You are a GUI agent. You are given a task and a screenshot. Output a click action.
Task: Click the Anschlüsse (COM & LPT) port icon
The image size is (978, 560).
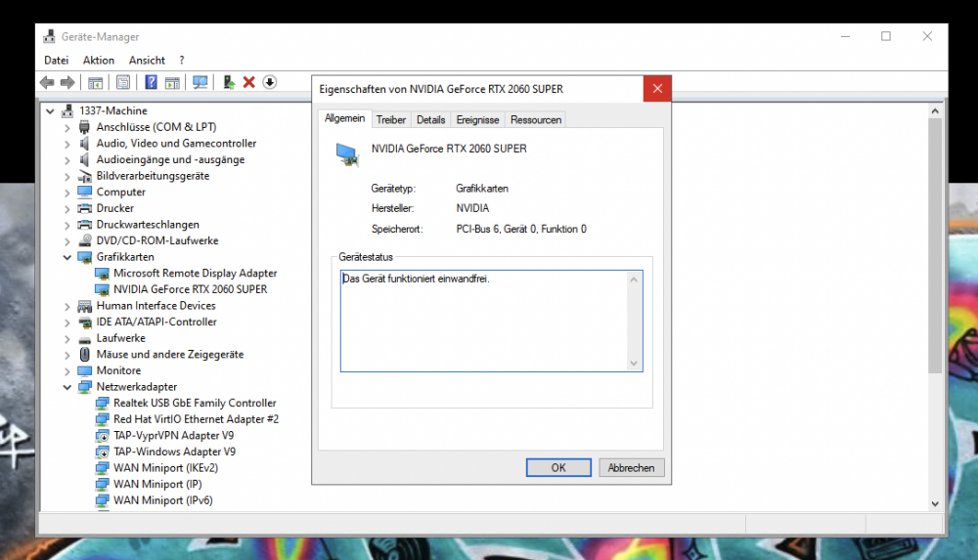click(x=84, y=127)
